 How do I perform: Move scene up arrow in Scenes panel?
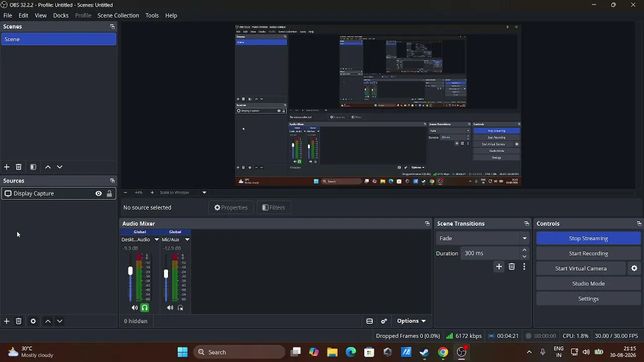[48, 167]
